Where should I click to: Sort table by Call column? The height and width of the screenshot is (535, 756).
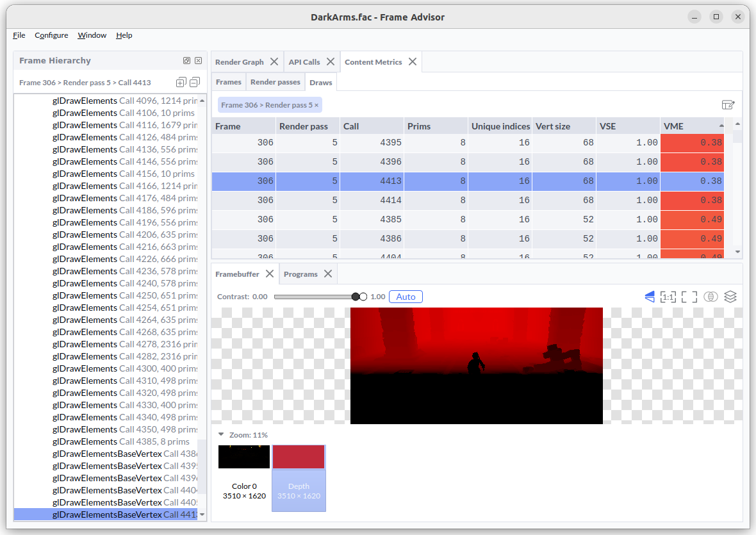(372, 126)
